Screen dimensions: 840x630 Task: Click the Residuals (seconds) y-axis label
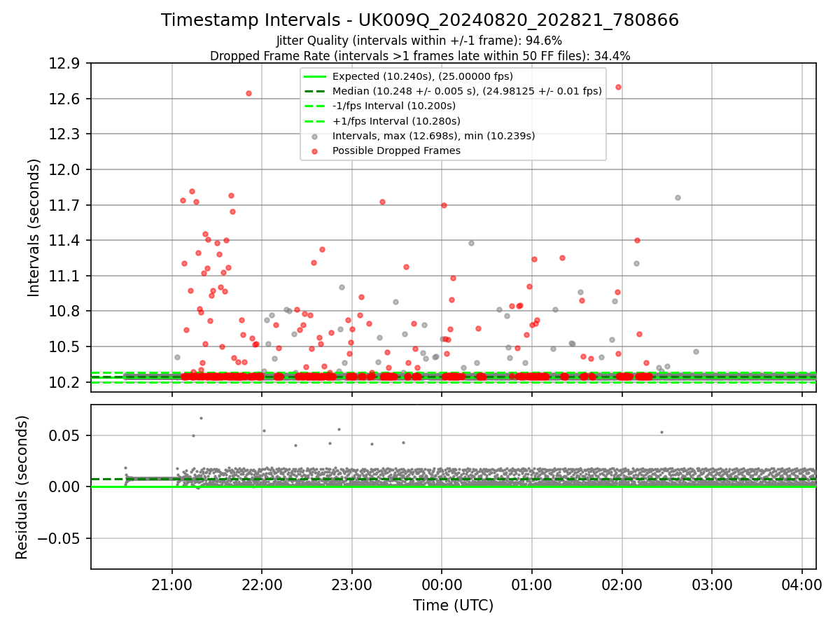pyautogui.click(x=22, y=487)
